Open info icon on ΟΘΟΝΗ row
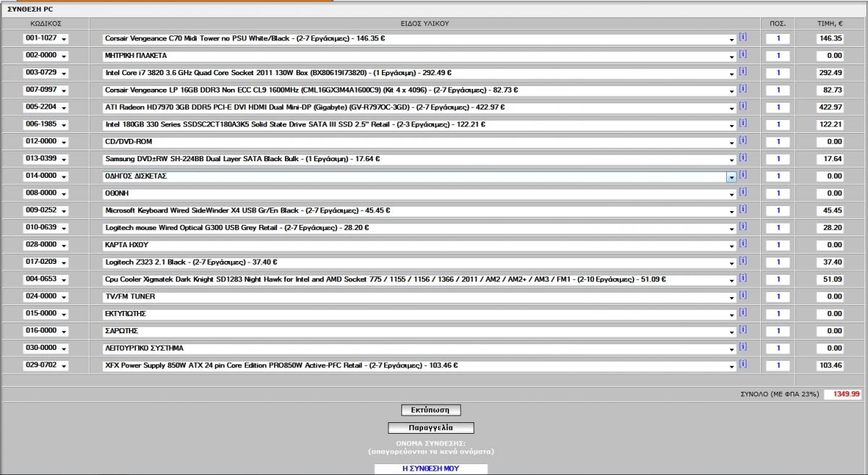This screenshot has height=475, width=868. point(742,192)
